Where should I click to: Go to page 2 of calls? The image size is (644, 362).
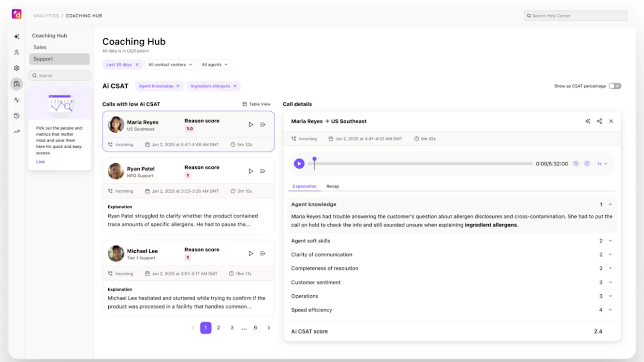tap(219, 328)
